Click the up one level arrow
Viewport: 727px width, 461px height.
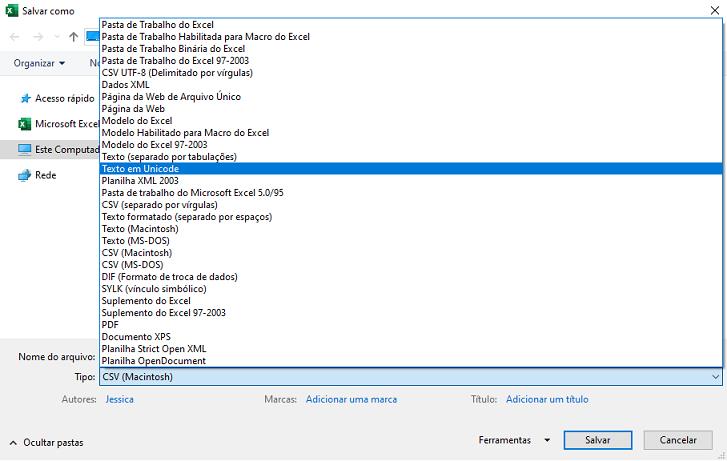(73, 36)
